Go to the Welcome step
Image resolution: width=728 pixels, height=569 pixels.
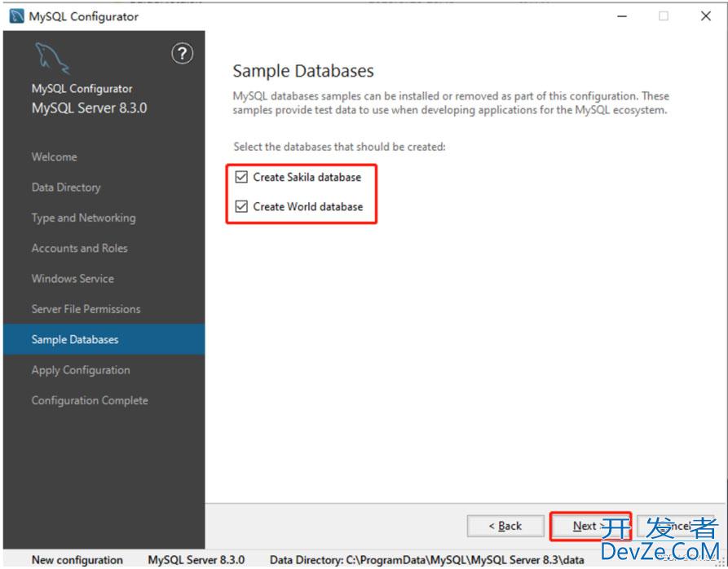point(55,157)
